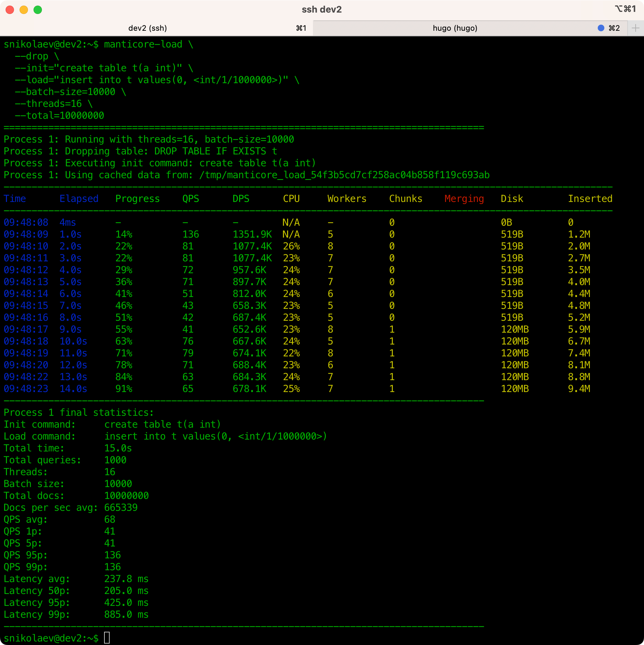Click the '26%' CPU value
The height and width of the screenshot is (645, 644).
[291, 246]
